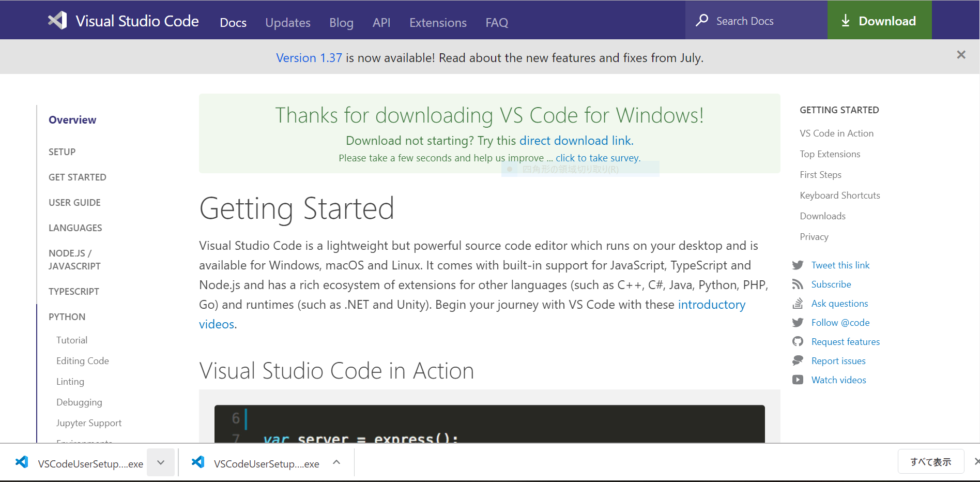The width and height of the screenshot is (980, 482).
Task: Open the Updates page from the navigation bar
Action: click(288, 23)
